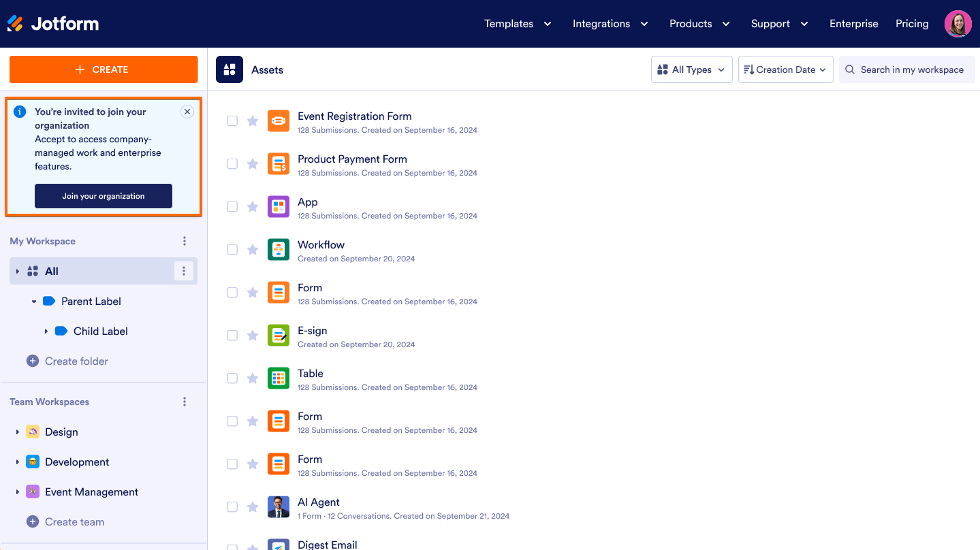The width and height of the screenshot is (980, 550).
Task: Select the Parent Label item
Action: (91, 301)
